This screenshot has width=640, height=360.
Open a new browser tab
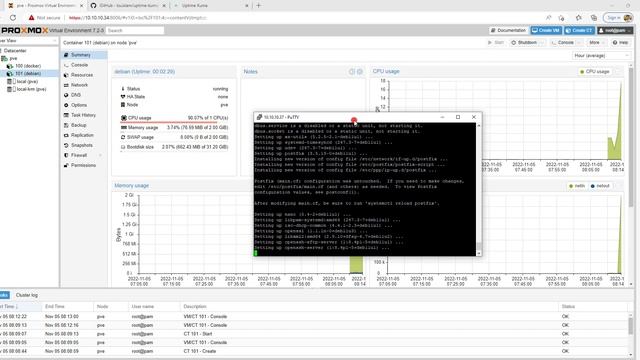point(258,6)
